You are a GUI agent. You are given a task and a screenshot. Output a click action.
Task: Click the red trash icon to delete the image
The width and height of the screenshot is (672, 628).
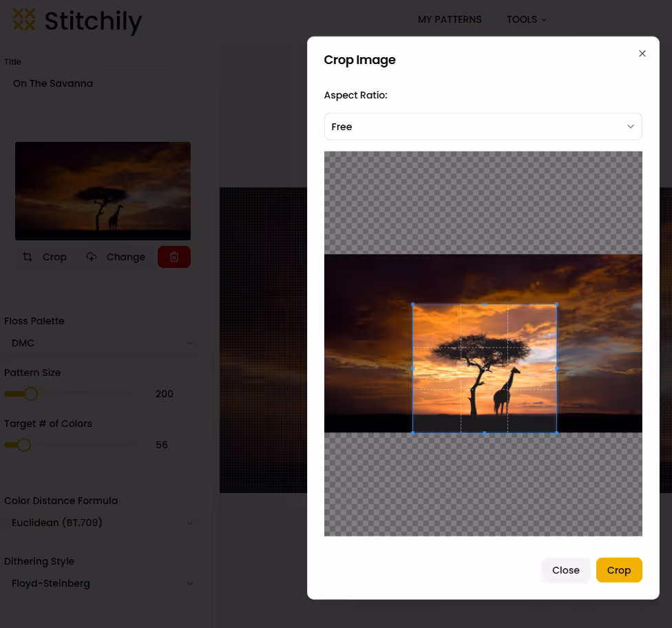click(x=174, y=257)
